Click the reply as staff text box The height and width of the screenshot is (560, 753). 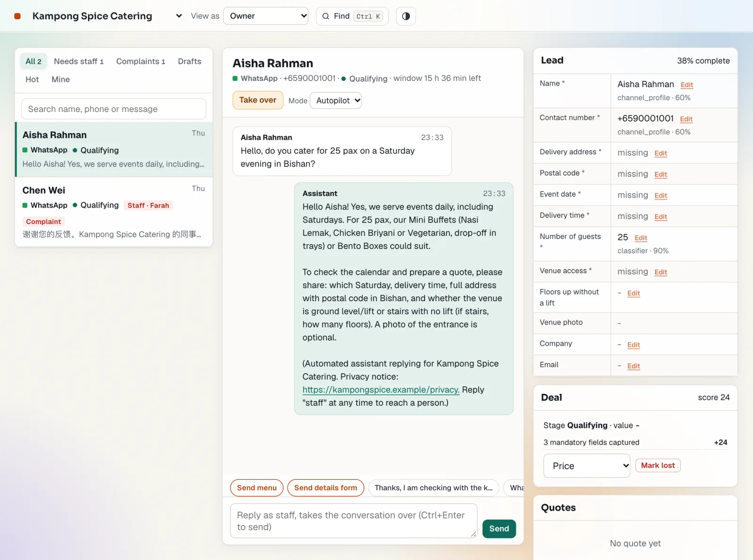click(x=354, y=521)
